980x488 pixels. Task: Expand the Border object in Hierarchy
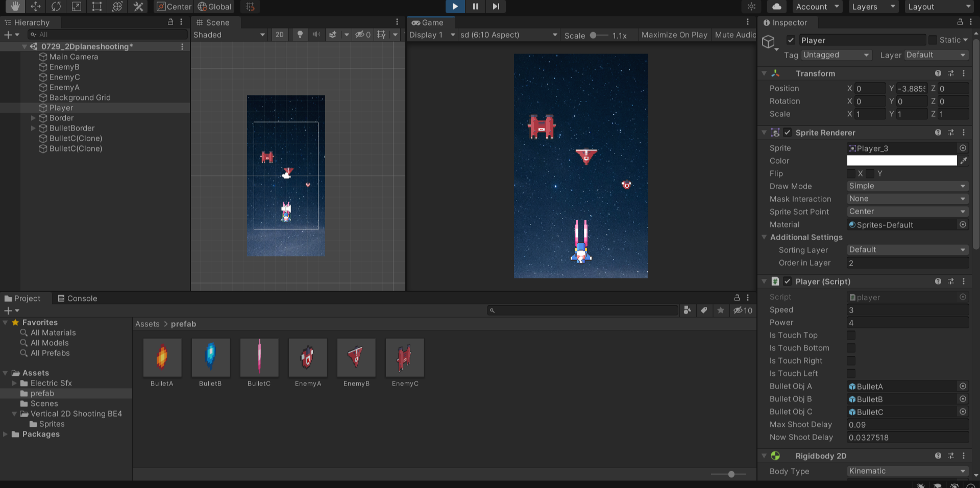33,118
